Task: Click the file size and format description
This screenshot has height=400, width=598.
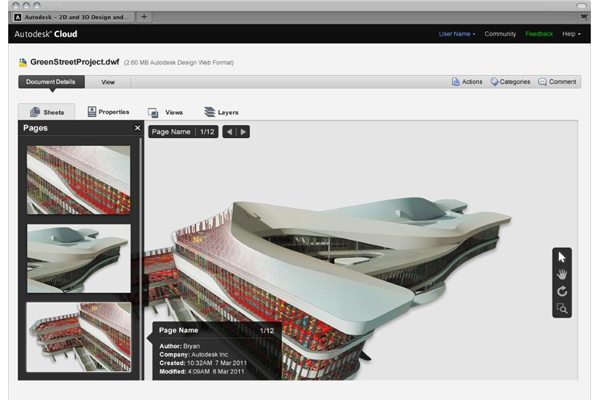Action: 179,63
